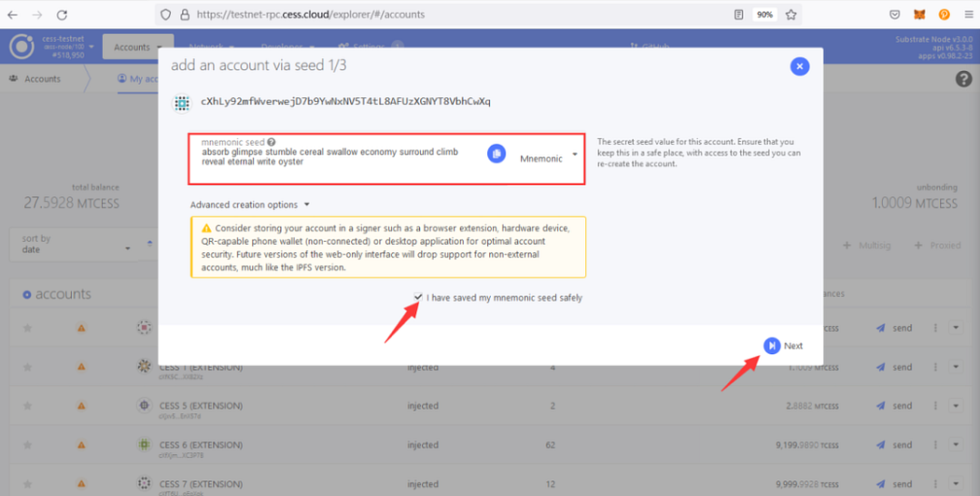Open the kebab menu for the 9,999.9928 TCESS row
This screenshot has width=980, height=496.
935,484
